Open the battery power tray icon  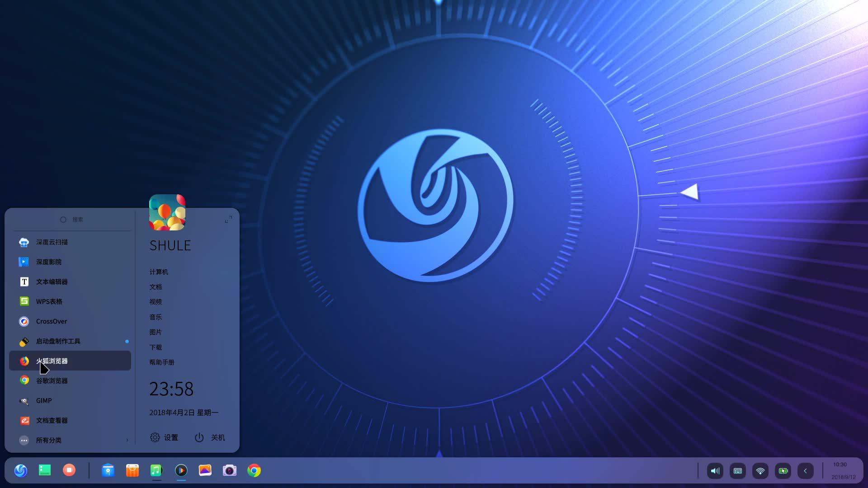point(783,471)
